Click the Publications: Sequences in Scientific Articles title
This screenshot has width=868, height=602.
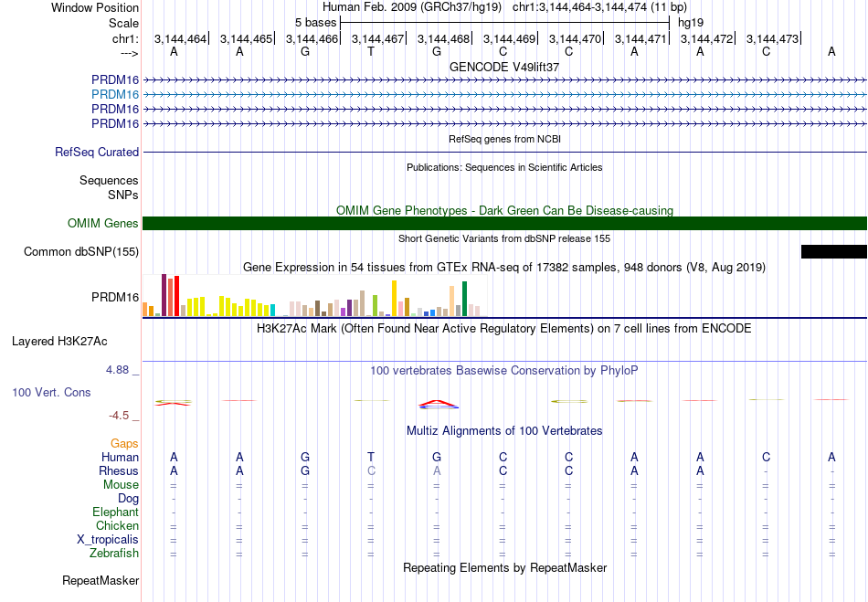click(504, 167)
